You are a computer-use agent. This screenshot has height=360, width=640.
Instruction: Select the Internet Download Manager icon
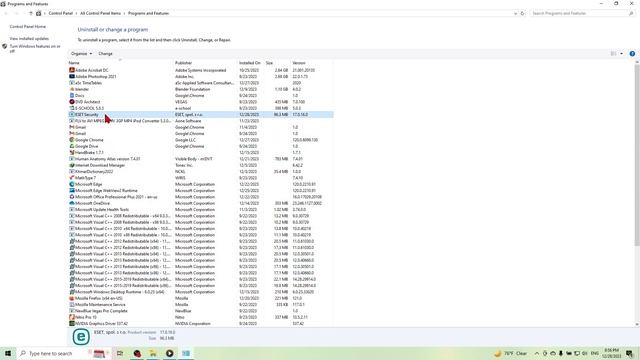pos(72,165)
